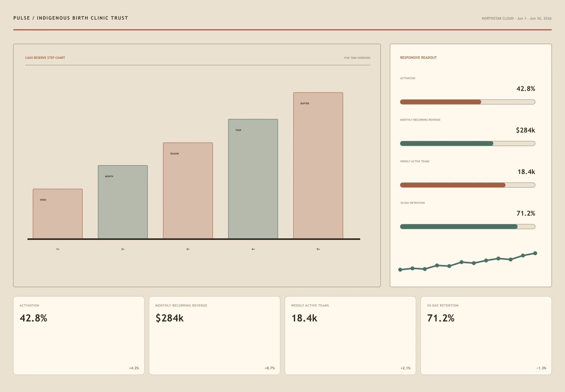Select the MONTH bar in the step chart
565x392 pixels.
click(x=123, y=202)
